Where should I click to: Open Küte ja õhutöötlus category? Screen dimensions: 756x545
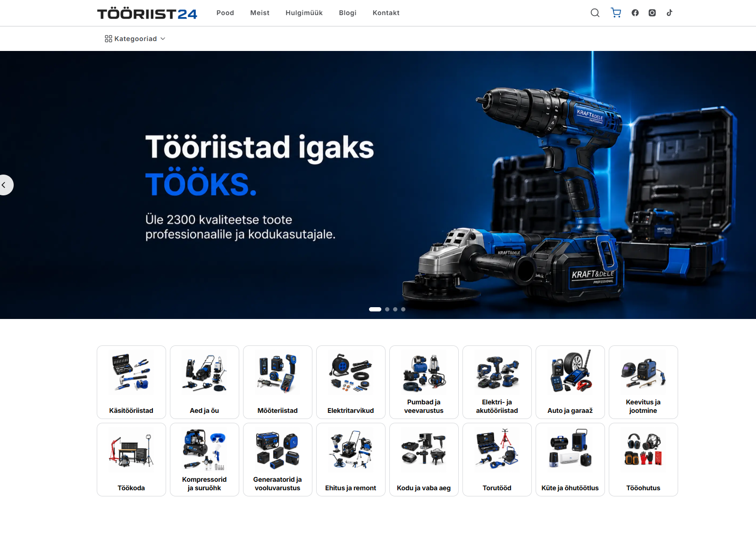coord(570,460)
